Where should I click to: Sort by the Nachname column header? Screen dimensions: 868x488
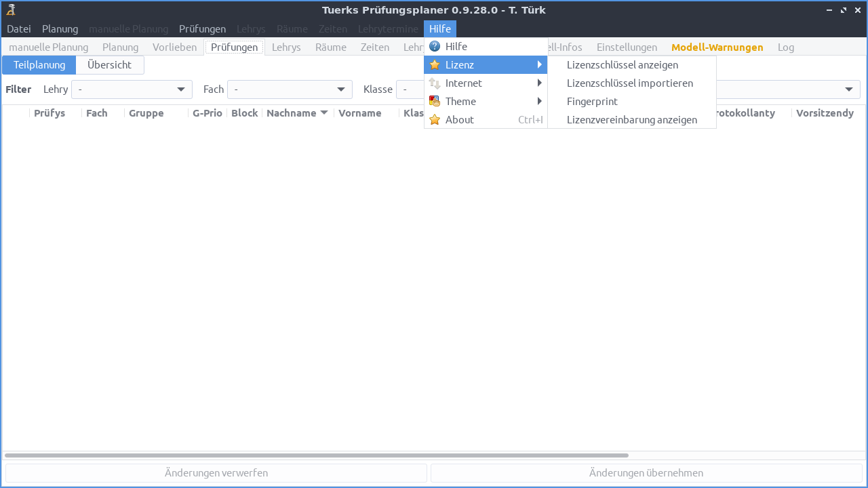[x=292, y=113]
